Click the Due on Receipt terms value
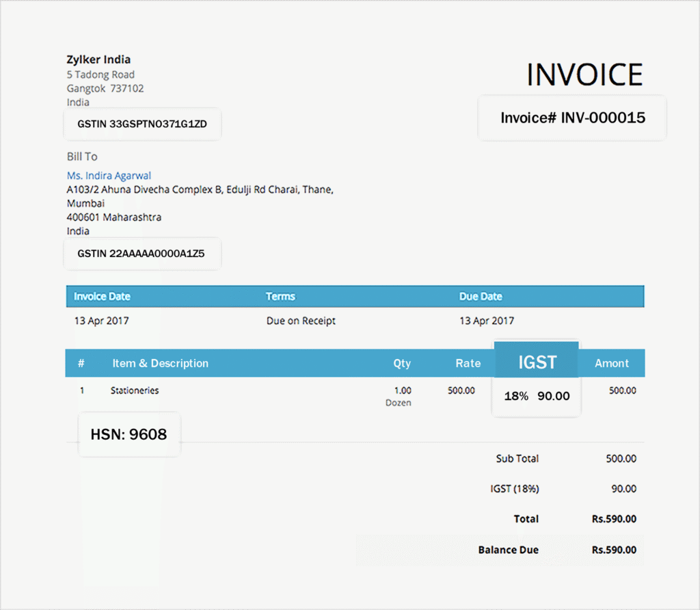The width and height of the screenshot is (700, 610). point(301,321)
